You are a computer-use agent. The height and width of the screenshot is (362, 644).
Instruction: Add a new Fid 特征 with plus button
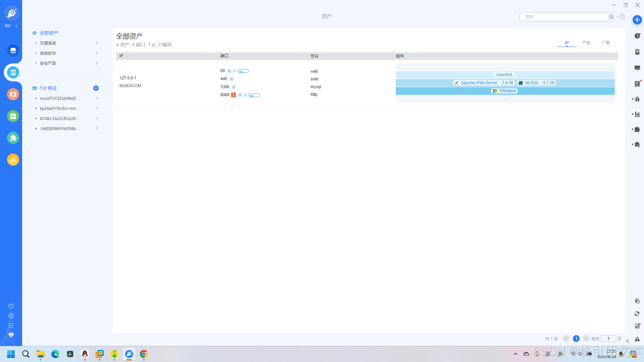(x=96, y=88)
